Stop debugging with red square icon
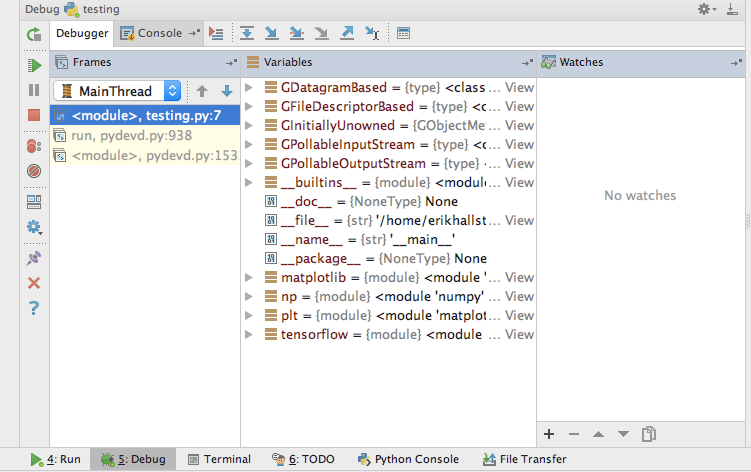 pyautogui.click(x=34, y=116)
